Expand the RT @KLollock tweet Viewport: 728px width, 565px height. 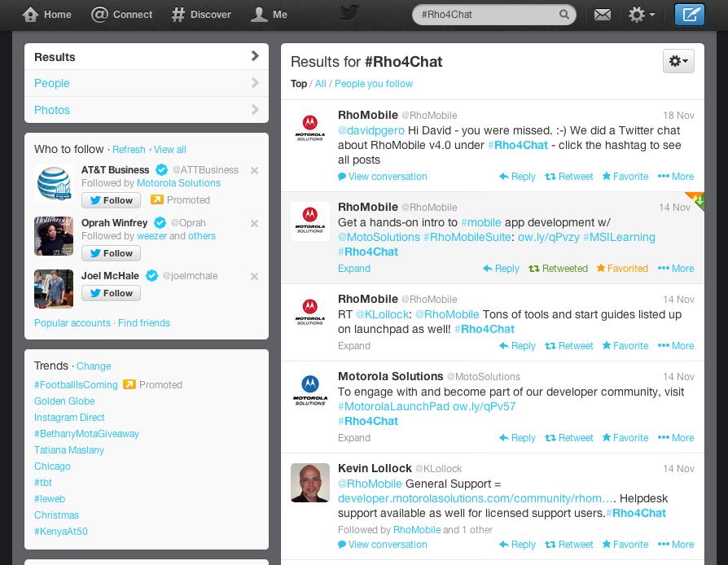354,346
